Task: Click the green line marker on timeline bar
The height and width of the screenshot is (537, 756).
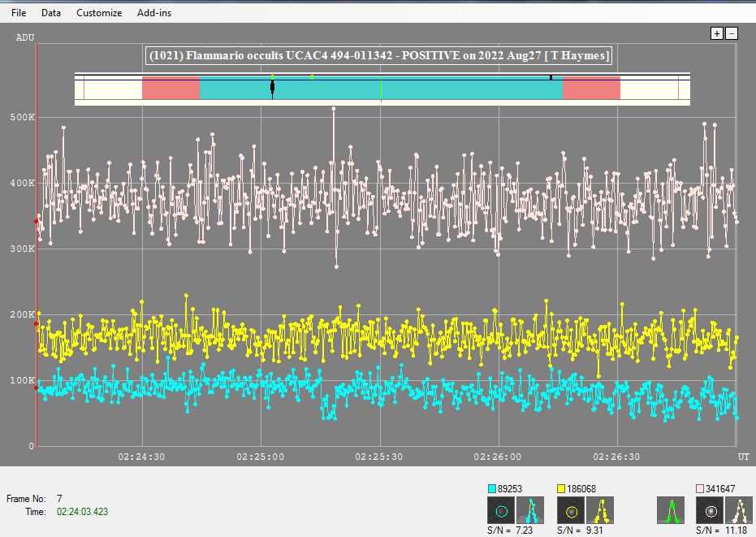Action: [381, 89]
